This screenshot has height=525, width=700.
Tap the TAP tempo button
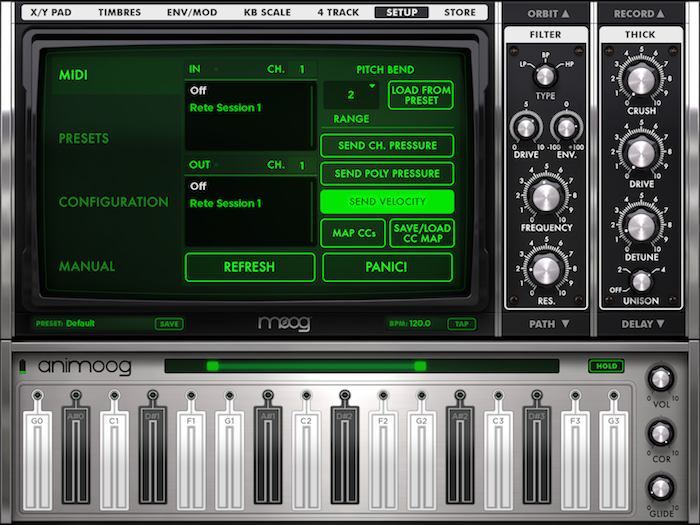pos(462,324)
